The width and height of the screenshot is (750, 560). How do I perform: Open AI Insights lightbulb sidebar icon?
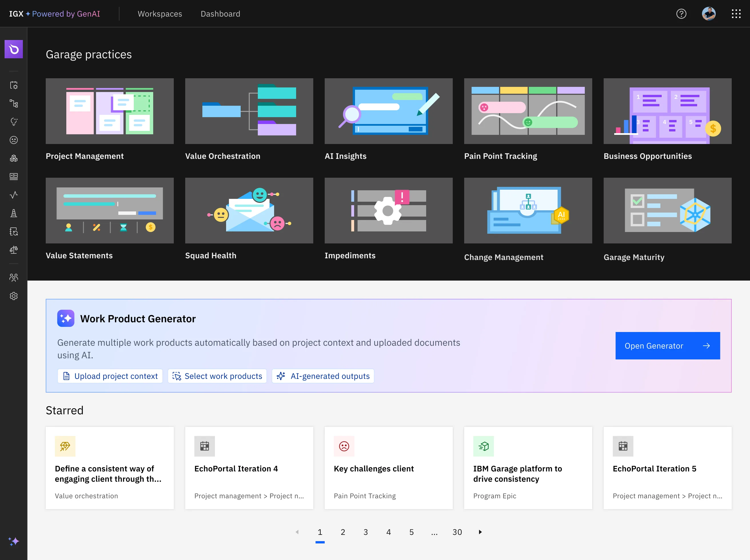[x=13, y=122]
